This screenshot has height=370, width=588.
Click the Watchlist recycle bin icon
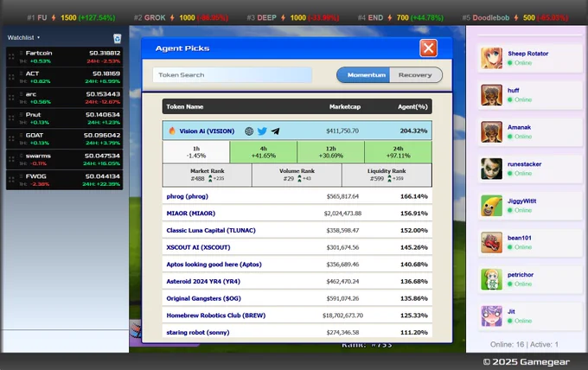[x=117, y=38]
